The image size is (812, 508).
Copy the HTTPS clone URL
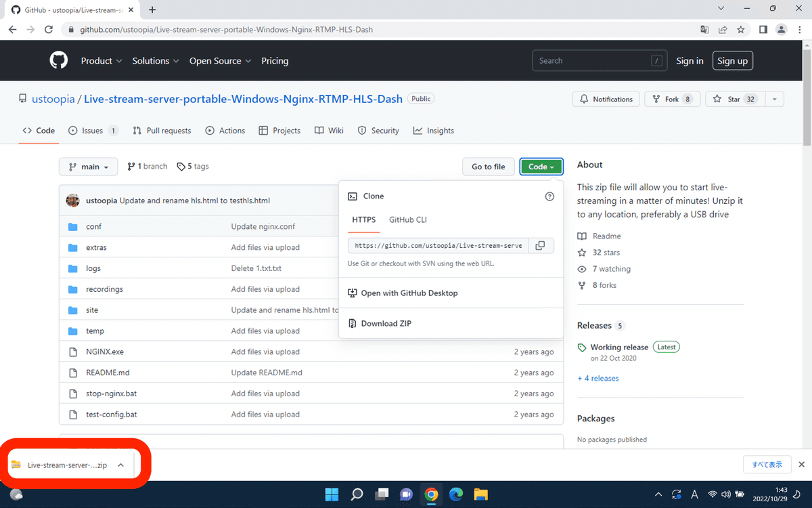(x=540, y=245)
